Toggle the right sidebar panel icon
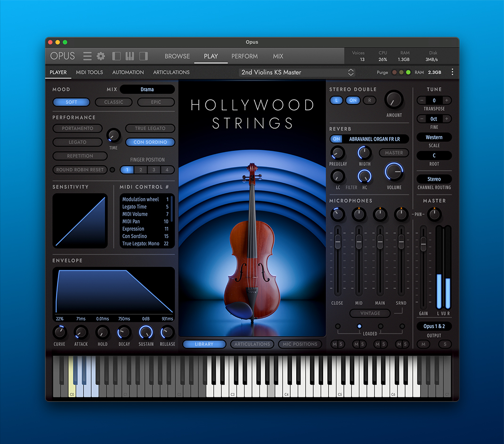504x444 pixels. [x=143, y=56]
